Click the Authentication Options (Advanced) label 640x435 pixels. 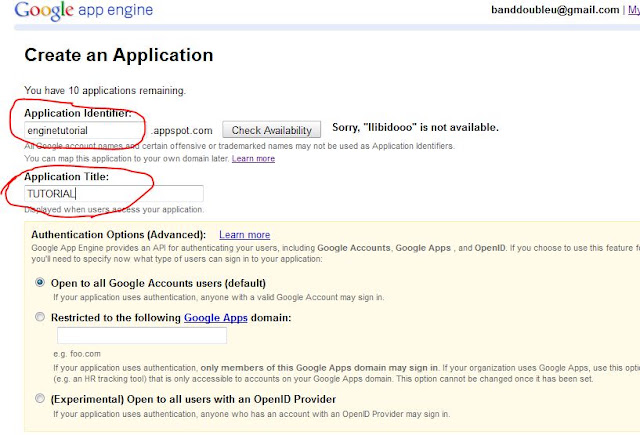tap(118, 235)
